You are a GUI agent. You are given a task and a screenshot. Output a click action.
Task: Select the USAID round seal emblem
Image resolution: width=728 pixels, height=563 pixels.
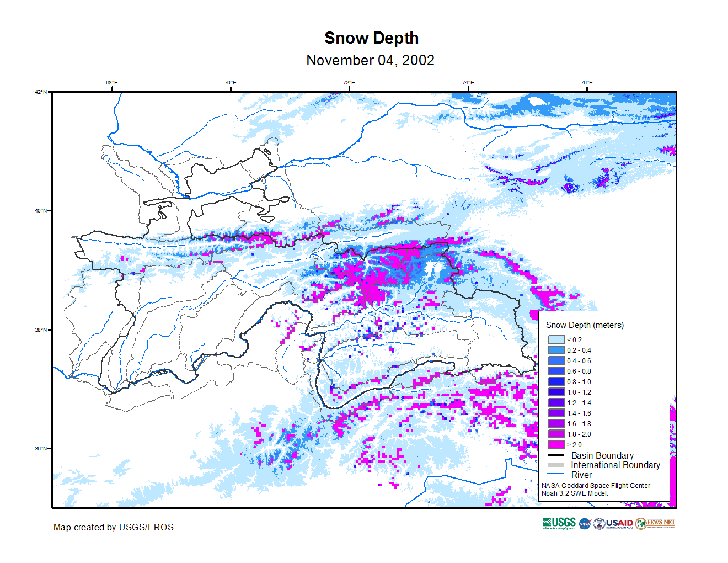(x=599, y=524)
